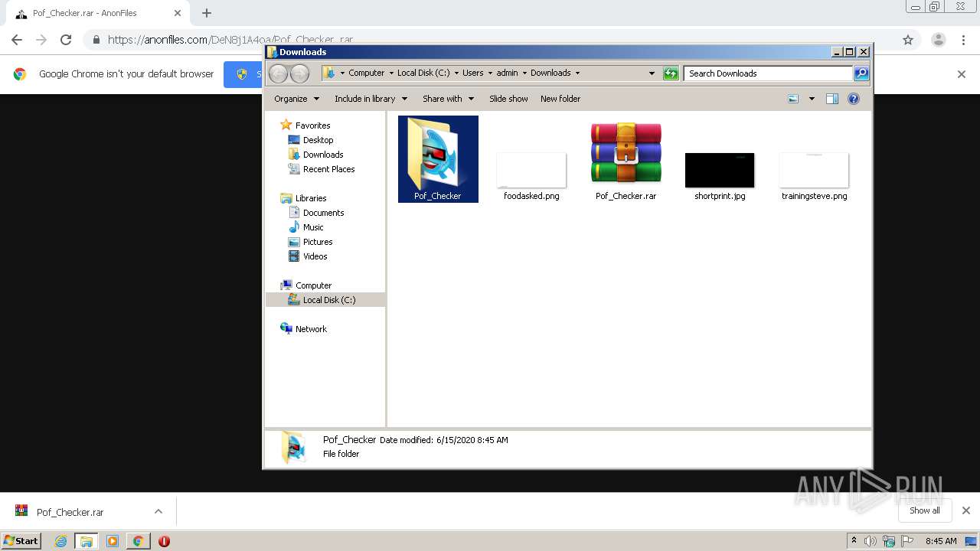Screen dimensions: 980x551
Task: Open the Share with dropdown
Action: pos(448,99)
